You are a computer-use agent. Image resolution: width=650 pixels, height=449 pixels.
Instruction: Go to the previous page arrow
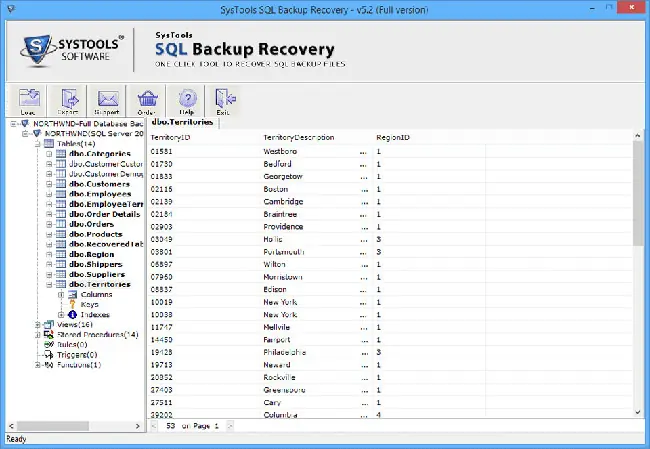point(154,426)
